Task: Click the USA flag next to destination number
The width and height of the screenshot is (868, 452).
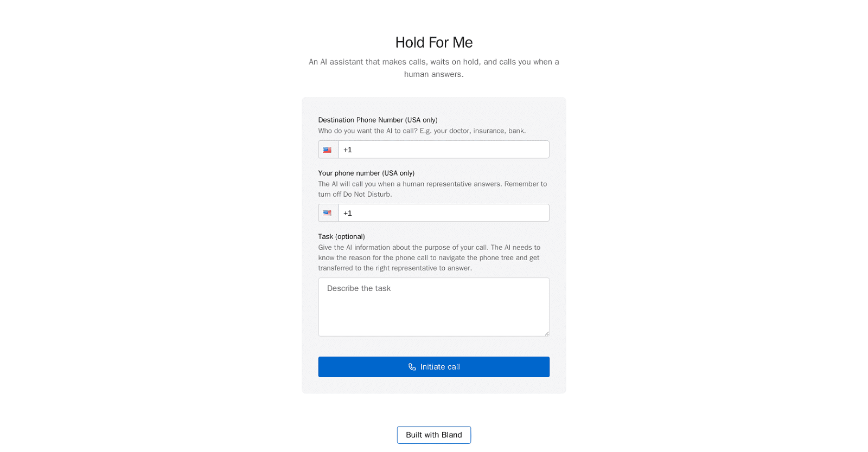Action: pos(328,150)
